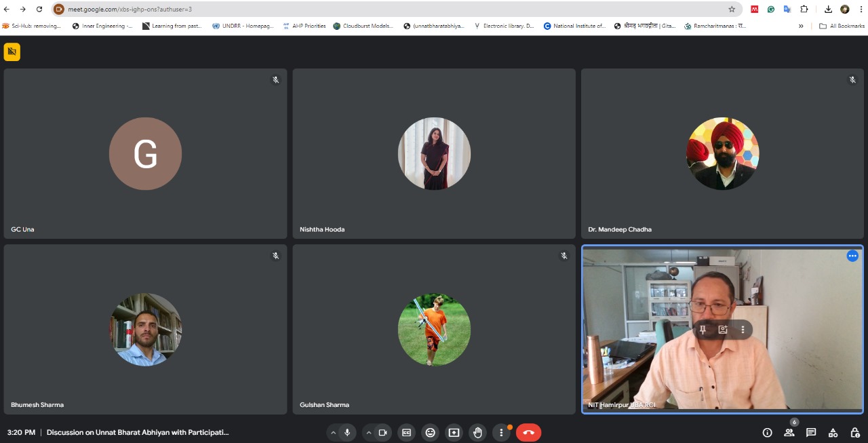The height and width of the screenshot is (443, 868).
Task: Leave the call with the red button
Action: [528, 433]
